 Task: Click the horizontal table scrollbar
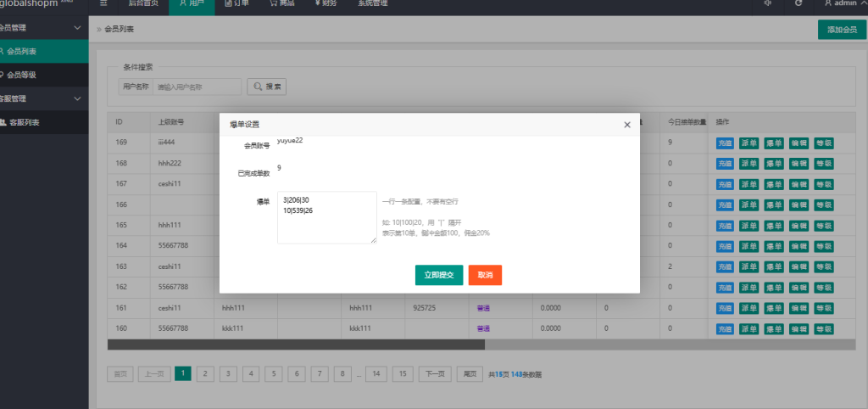[296, 345]
